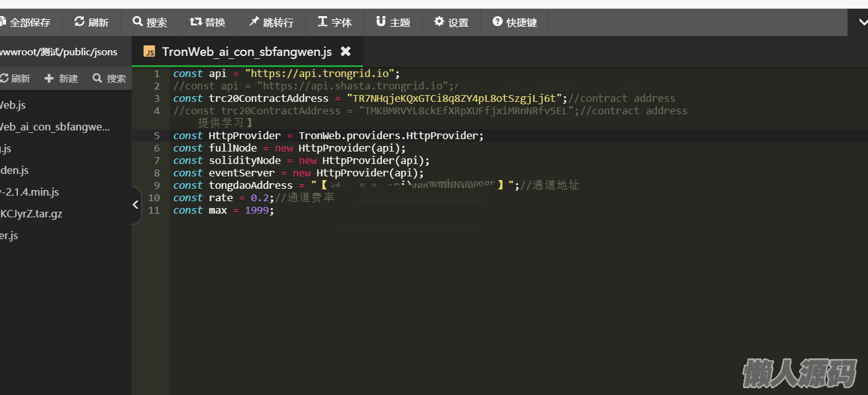Click 新建 to create new file
Viewport: 868px width, 395px height.
[x=62, y=78]
